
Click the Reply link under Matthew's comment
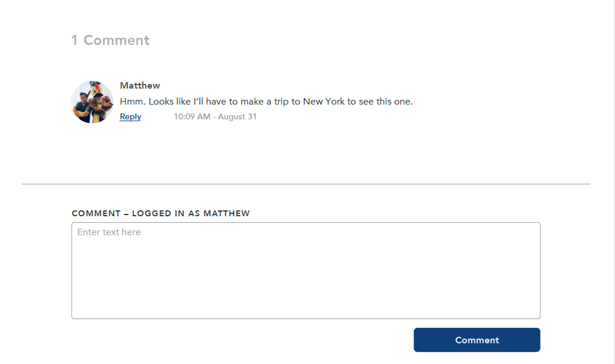tap(130, 117)
